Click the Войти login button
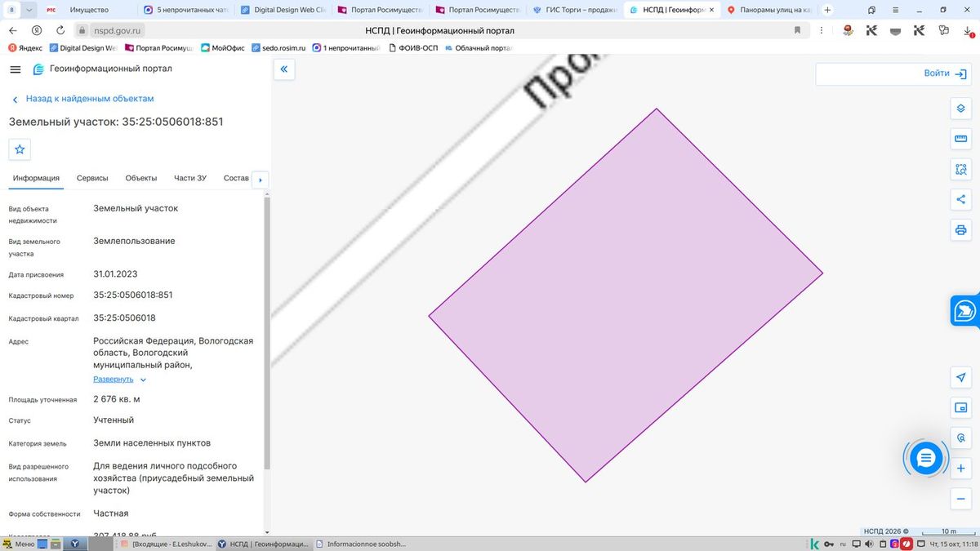This screenshot has width=980, height=551. 946,73
